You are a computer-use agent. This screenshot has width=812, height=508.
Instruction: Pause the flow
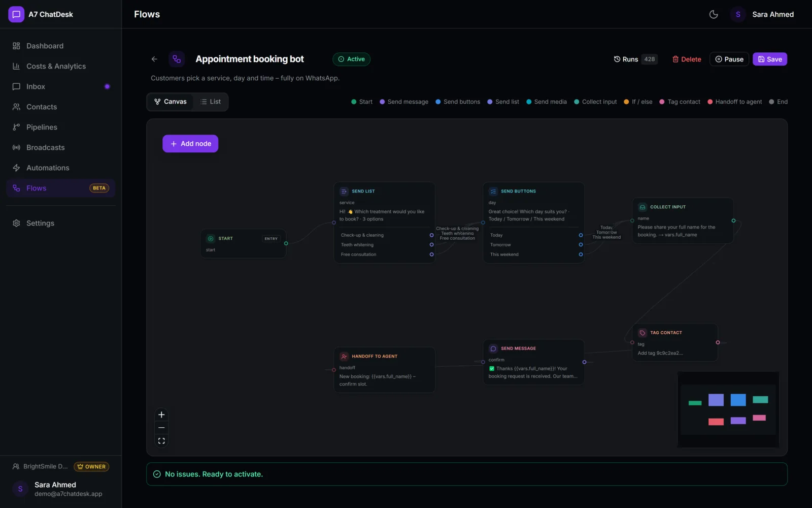pos(729,59)
